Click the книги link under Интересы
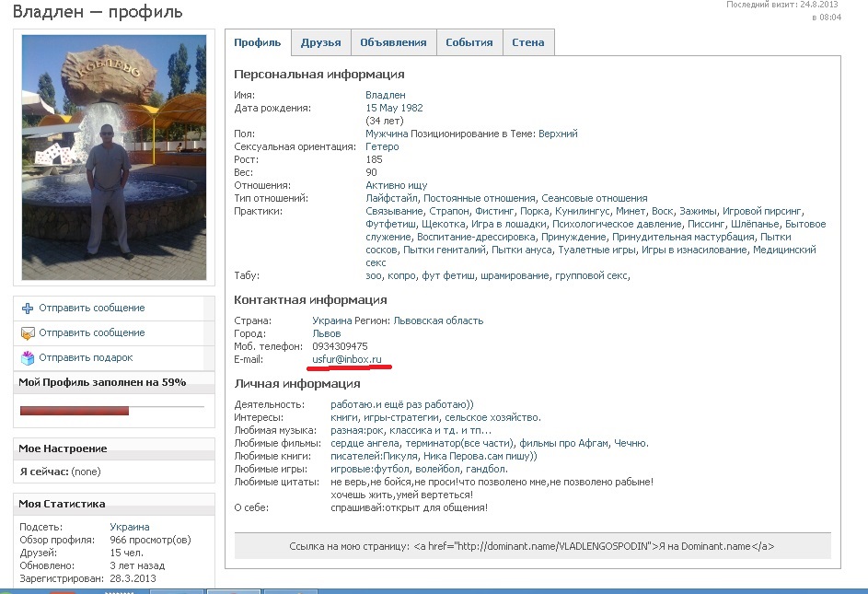Screen dimensions: 868x594 (345, 417)
